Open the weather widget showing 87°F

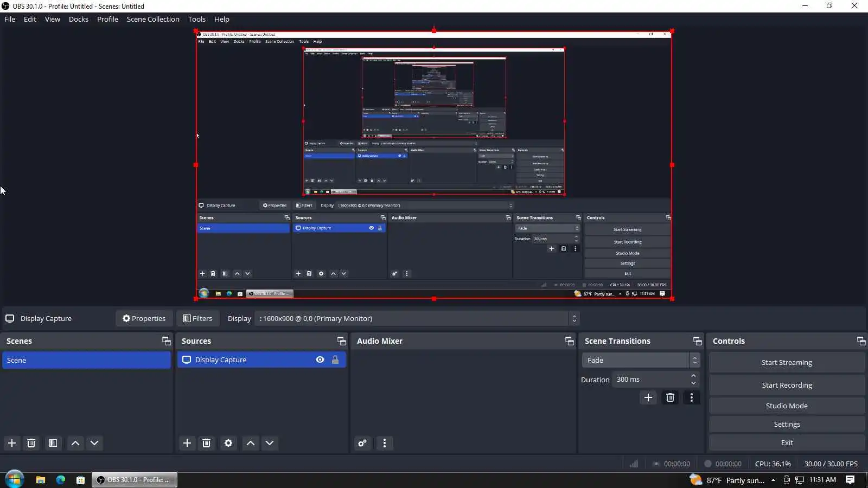pos(727,480)
